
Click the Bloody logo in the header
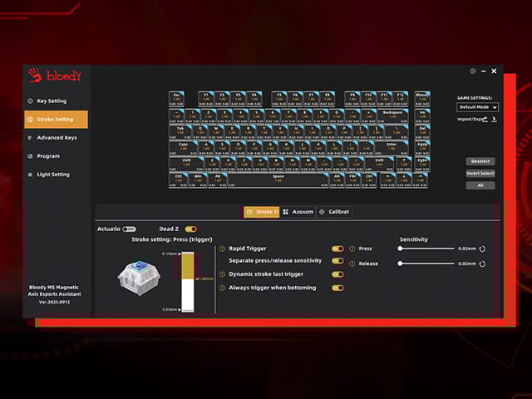tap(55, 73)
